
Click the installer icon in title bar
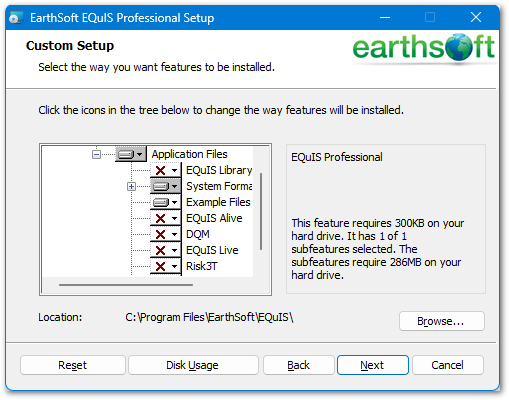pyautogui.click(x=16, y=18)
